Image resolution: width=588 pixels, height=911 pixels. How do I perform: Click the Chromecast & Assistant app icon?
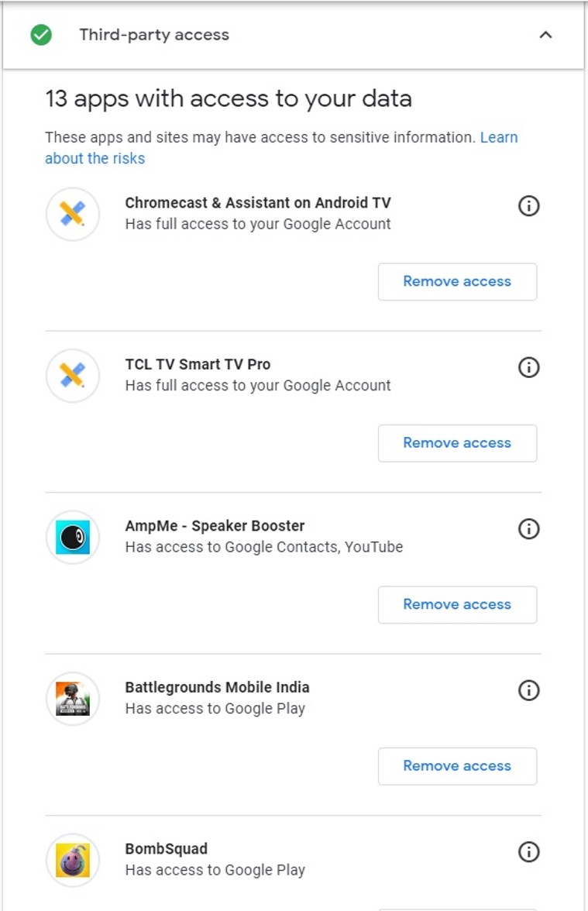[x=73, y=214]
